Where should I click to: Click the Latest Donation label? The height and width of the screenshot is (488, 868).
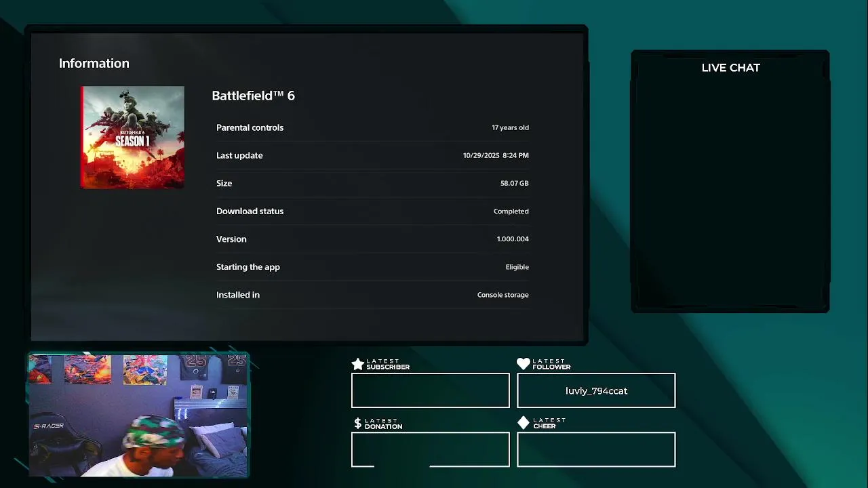tap(383, 424)
